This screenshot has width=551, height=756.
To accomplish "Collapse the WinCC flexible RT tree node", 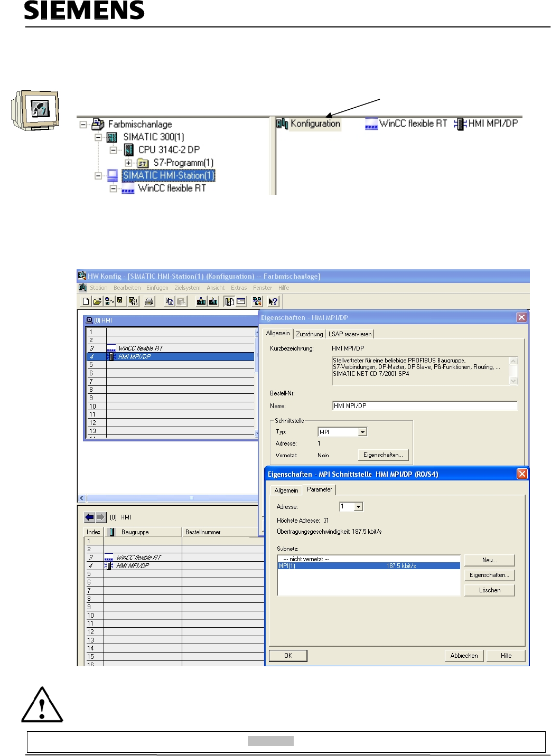I will point(113,188).
